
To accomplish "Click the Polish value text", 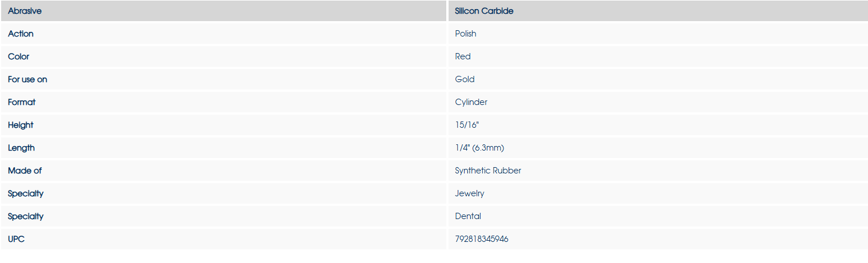I will (466, 34).
